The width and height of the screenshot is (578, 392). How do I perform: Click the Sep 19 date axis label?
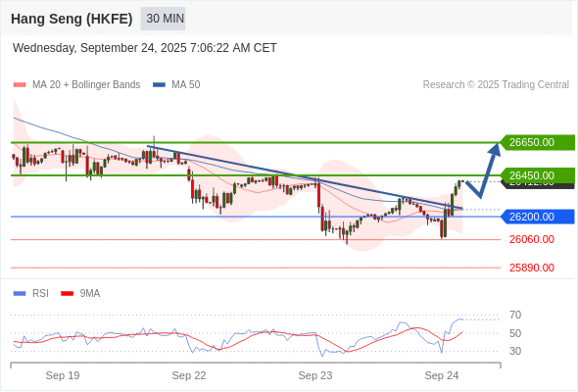[x=63, y=375]
